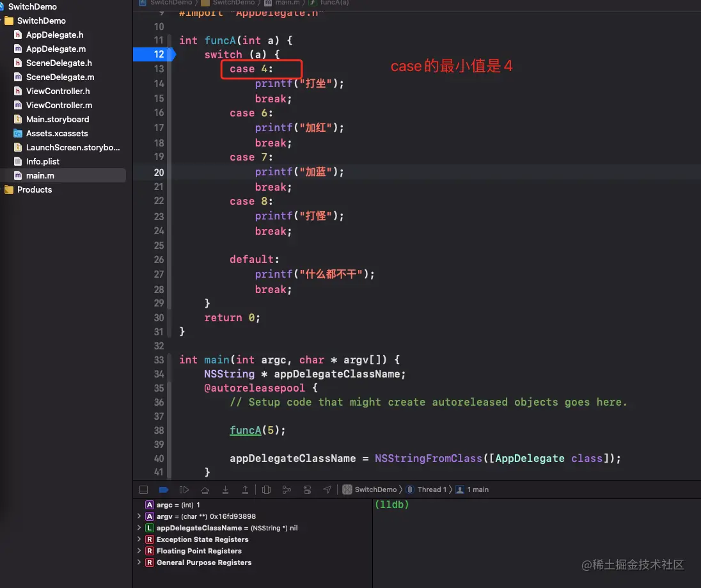Place cursor on 'default:' line
Image resolution: width=701 pixels, height=588 pixels.
[x=255, y=259]
